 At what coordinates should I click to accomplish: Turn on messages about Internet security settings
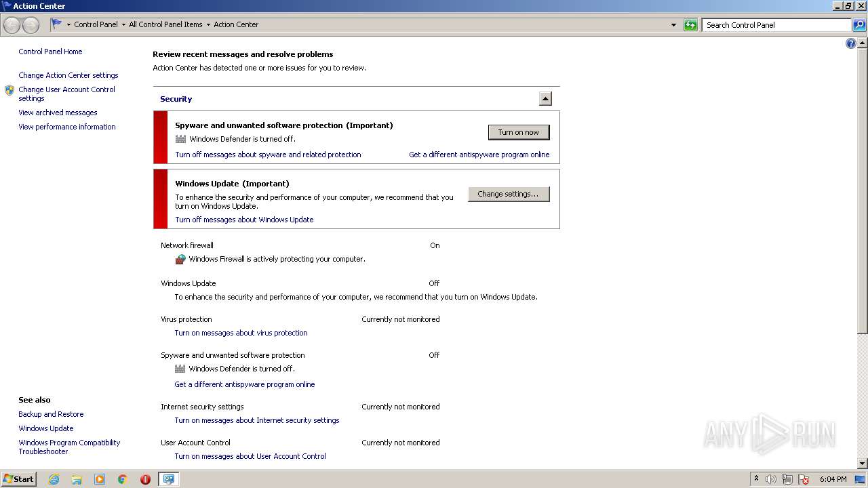tap(257, 420)
